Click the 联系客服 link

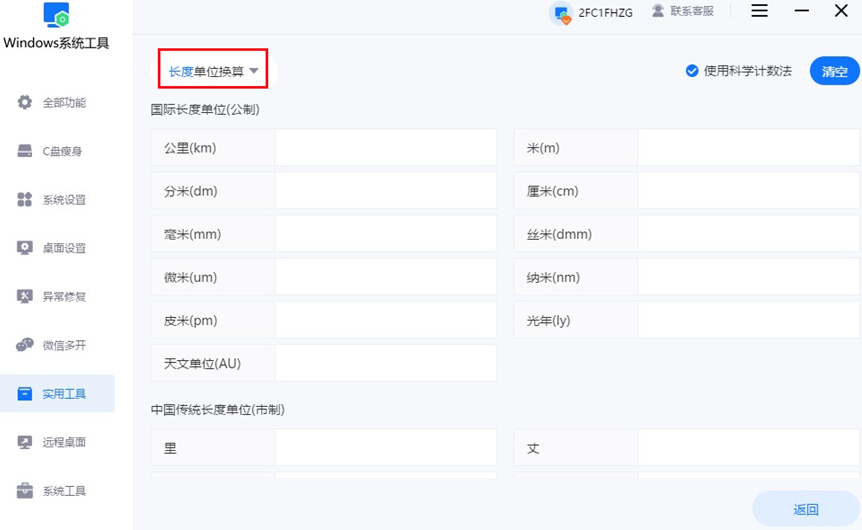pyautogui.click(x=692, y=11)
